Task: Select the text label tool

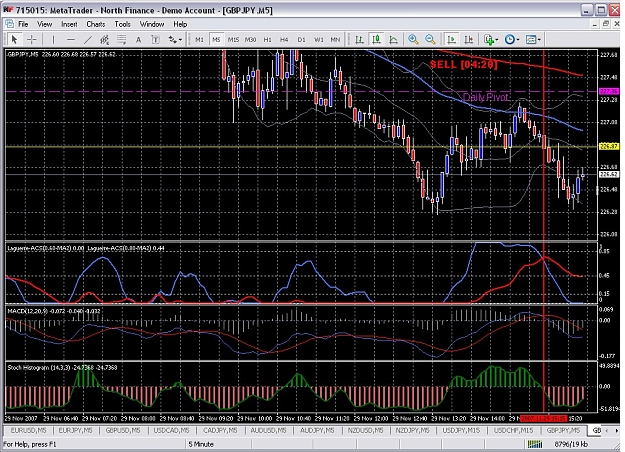Action: 155,39
